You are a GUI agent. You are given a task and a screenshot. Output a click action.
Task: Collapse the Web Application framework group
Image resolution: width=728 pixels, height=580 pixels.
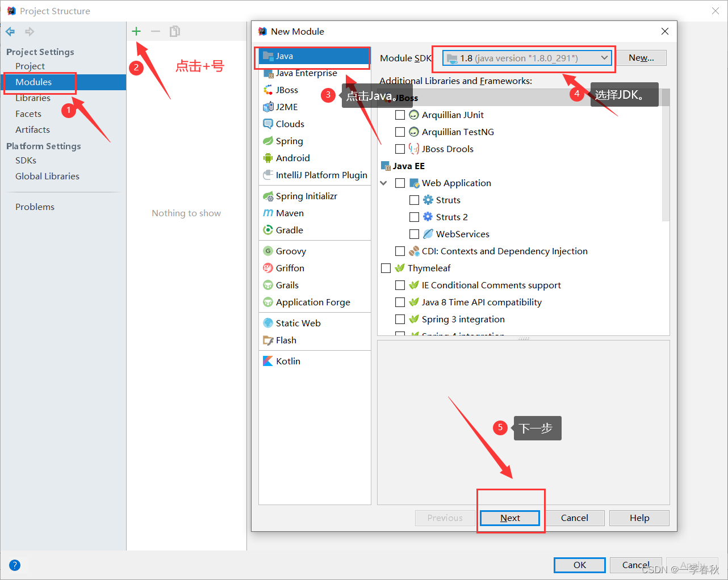(x=383, y=183)
